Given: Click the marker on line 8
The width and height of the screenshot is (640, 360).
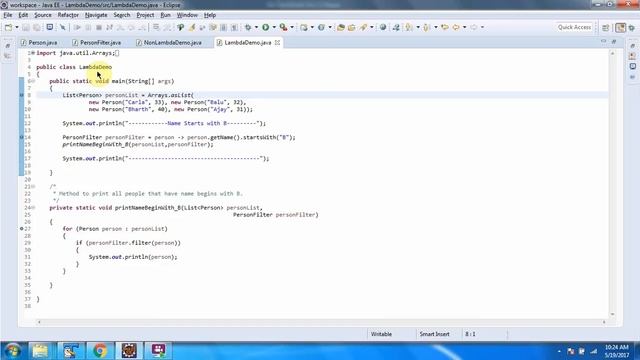Looking at the screenshot, I should (x=22, y=95).
